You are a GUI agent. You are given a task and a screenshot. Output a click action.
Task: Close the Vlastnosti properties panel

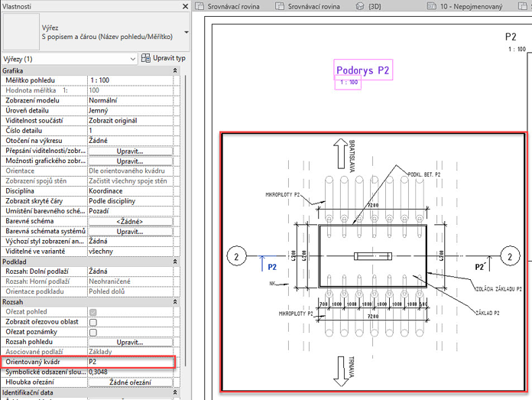(186, 6)
